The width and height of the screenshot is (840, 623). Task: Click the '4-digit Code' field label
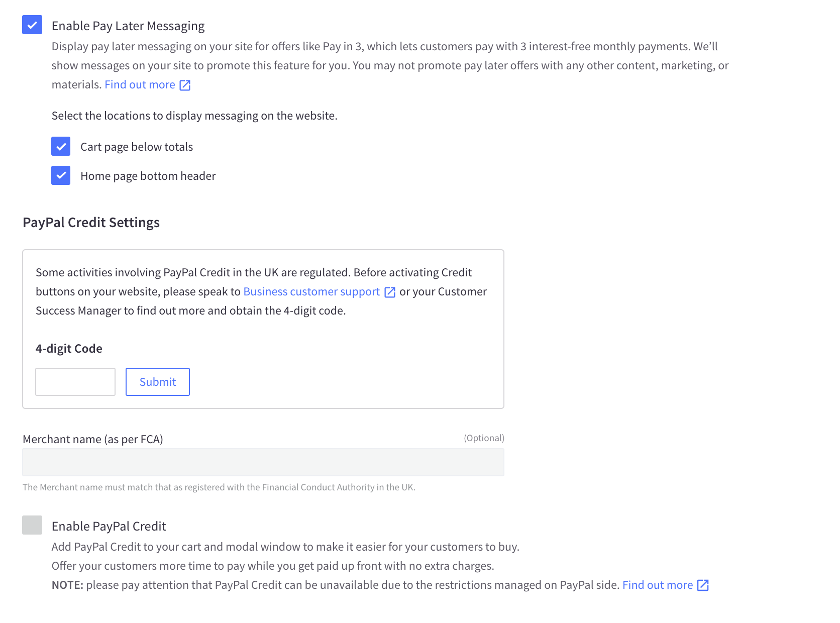point(69,349)
